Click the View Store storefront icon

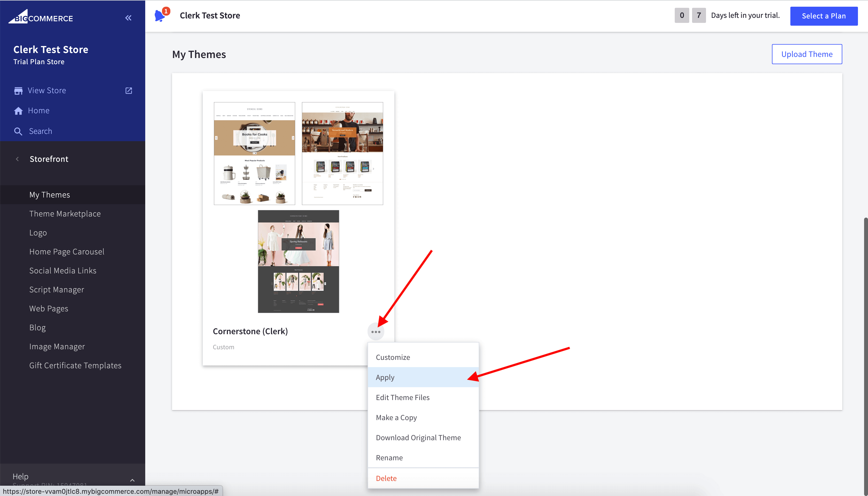click(x=18, y=91)
